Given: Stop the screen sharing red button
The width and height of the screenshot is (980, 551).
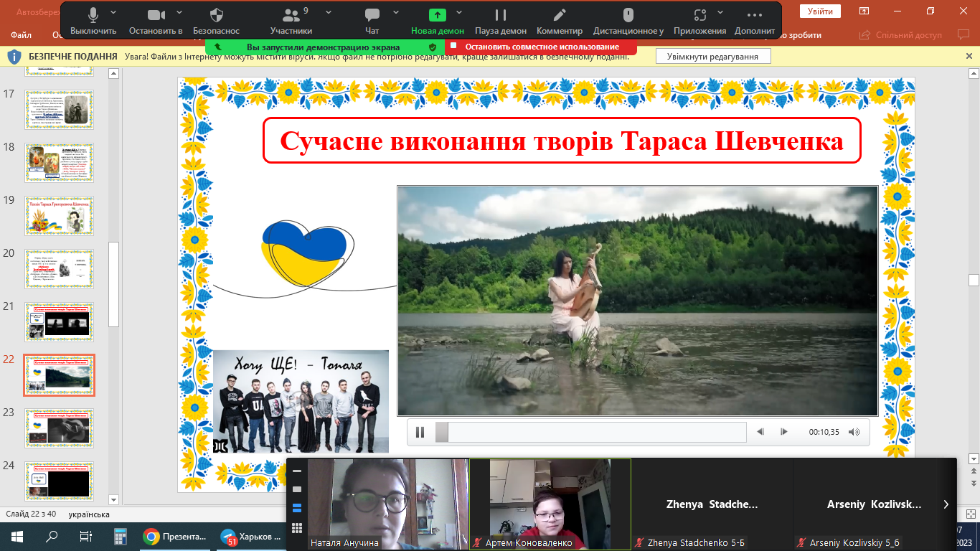Looking at the screenshot, I should [x=541, y=47].
